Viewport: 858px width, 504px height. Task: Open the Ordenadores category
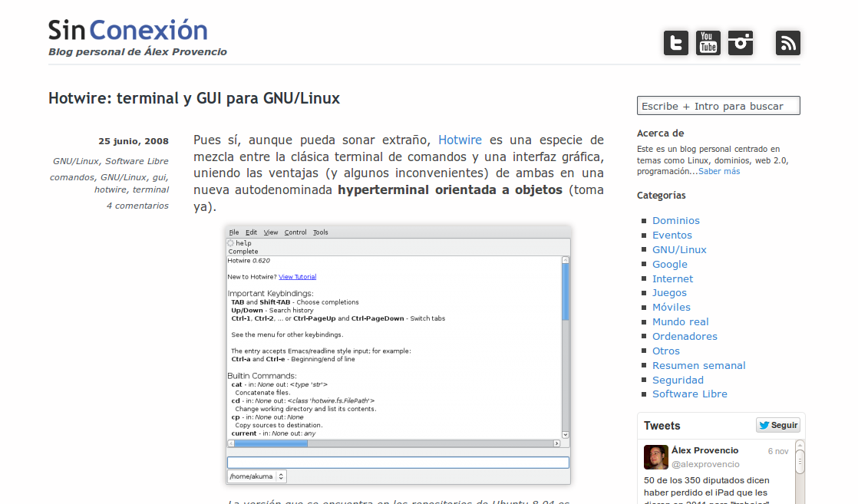685,337
